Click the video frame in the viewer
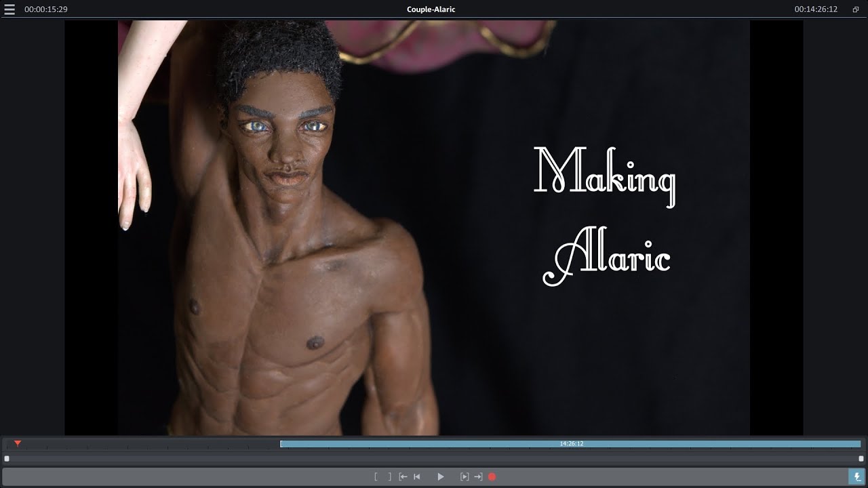 [x=434, y=227]
